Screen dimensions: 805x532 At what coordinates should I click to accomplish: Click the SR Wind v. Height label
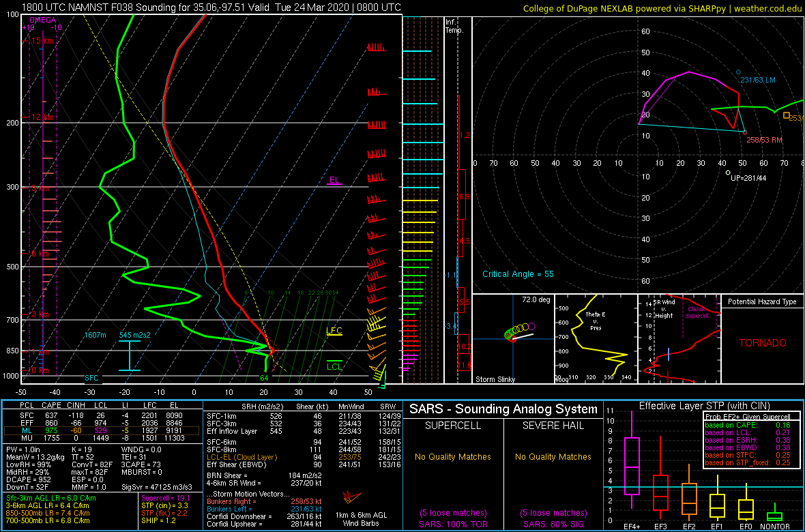click(x=663, y=308)
